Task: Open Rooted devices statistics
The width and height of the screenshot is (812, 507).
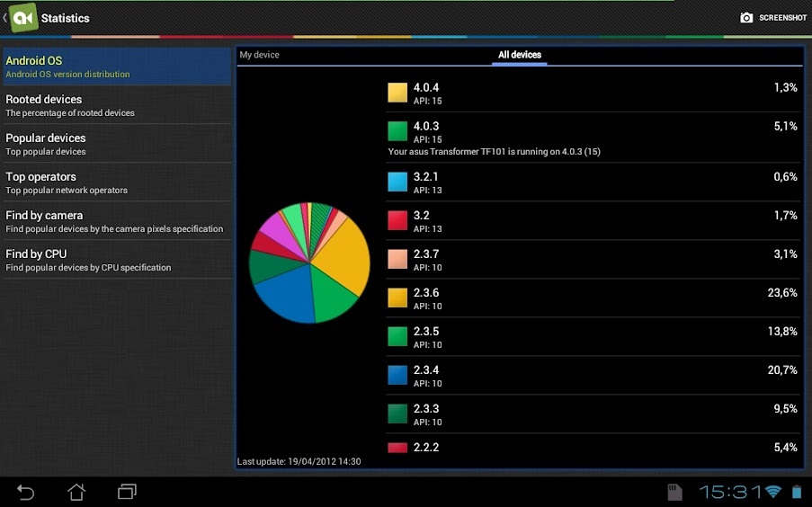Action: click(116, 105)
